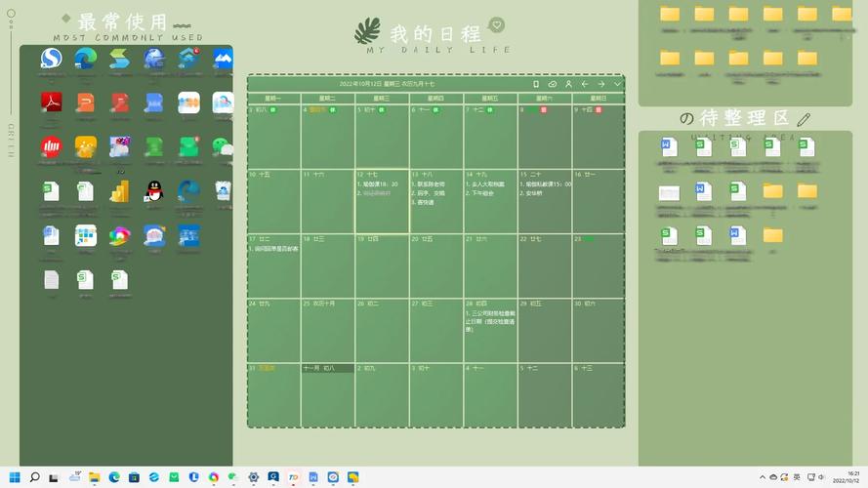Image resolution: width=868 pixels, height=488 pixels.
Task: Click the 星期一 column header
Action: point(273,98)
